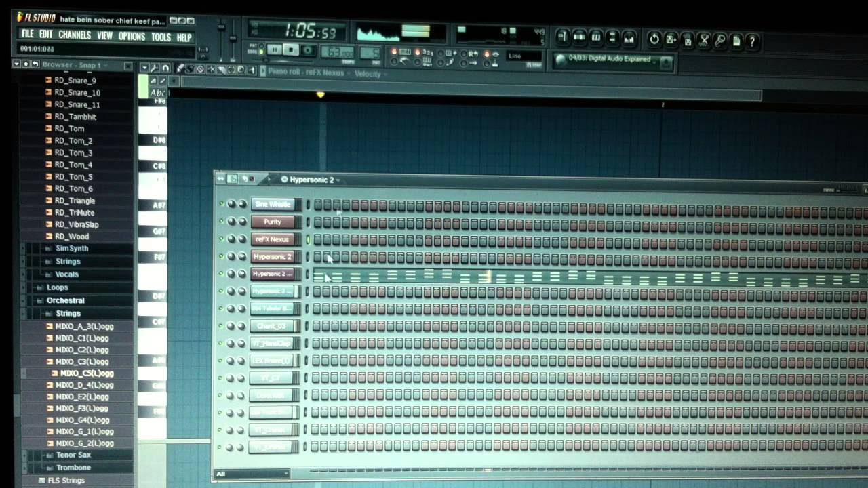Open the project info wrench icon
Screen dimensions: 868x488
[720, 41]
